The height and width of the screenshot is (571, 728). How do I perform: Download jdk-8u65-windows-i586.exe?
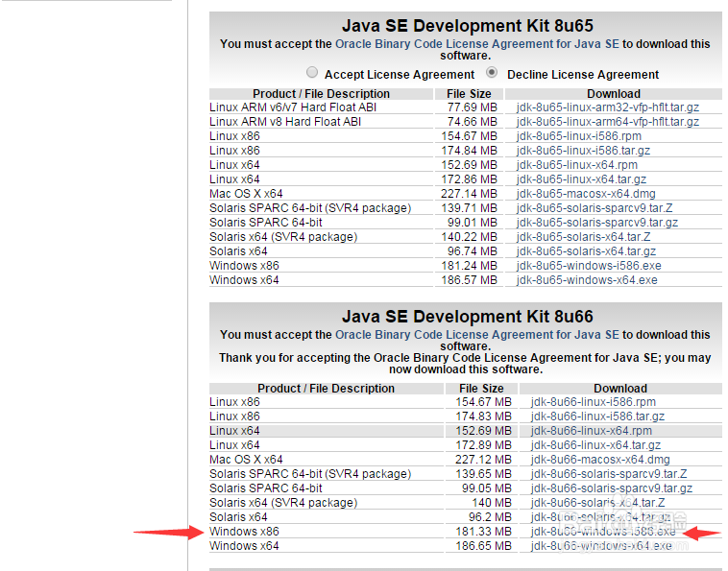tap(589, 266)
